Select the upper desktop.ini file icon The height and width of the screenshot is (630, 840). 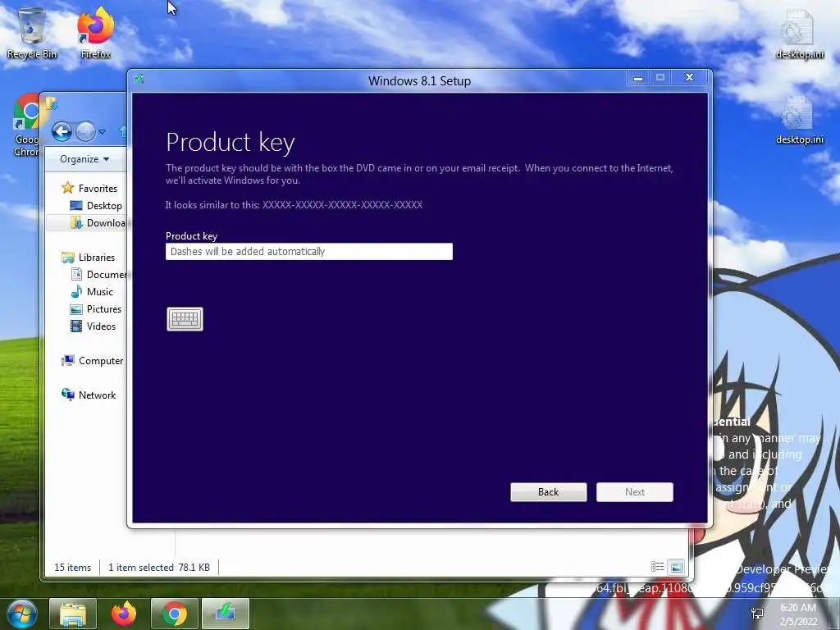[799, 34]
